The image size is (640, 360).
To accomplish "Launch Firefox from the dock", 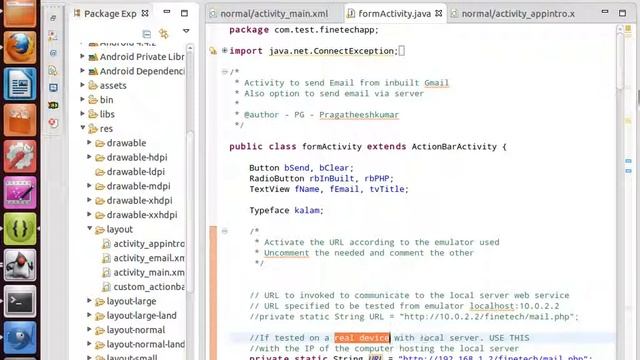I will [x=20, y=48].
